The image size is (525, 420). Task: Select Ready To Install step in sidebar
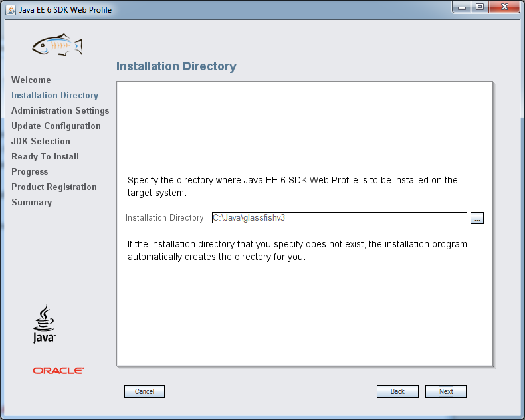(x=45, y=156)
